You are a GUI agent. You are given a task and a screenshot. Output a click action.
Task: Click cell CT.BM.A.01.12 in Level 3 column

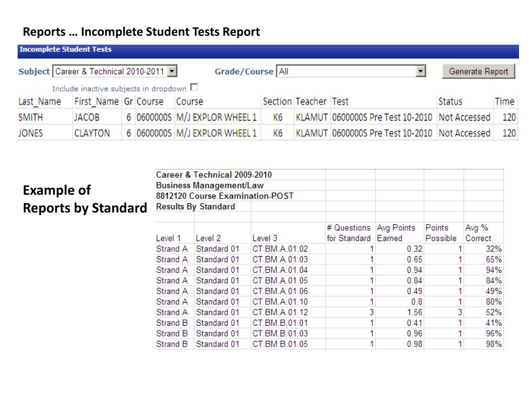(280, 312)
